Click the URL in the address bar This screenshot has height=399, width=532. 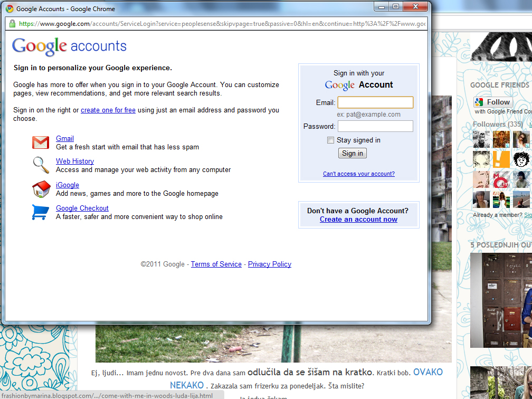click(222, 24)
